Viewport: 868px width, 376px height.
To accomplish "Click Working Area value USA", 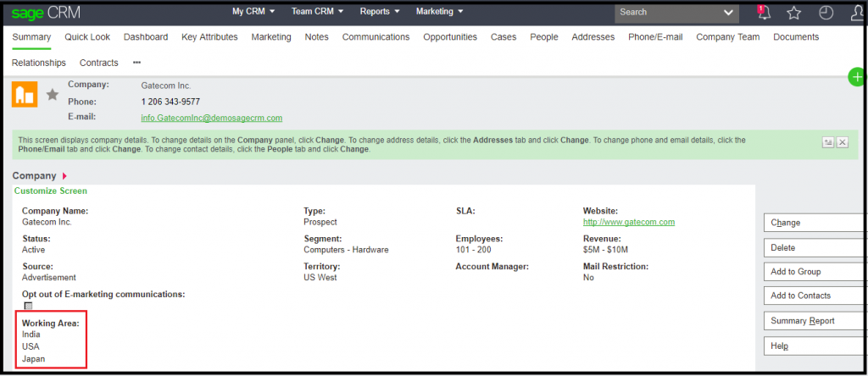I will [x=31, y=346].
